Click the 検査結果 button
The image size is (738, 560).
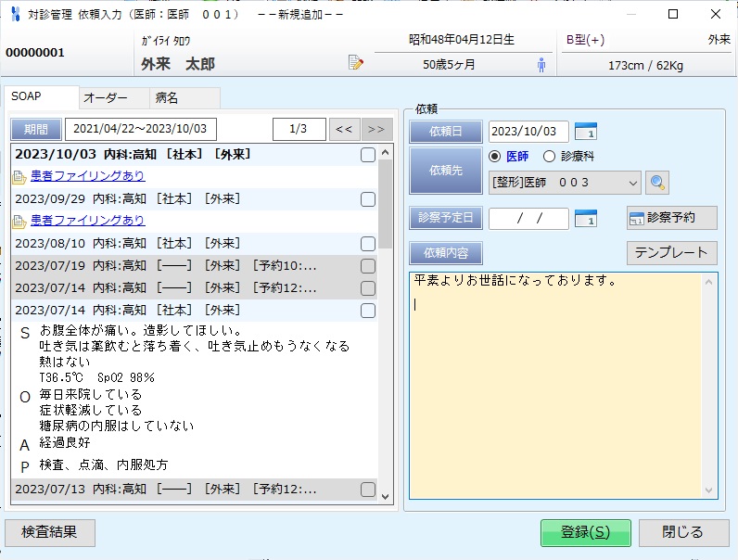(50, 532)
